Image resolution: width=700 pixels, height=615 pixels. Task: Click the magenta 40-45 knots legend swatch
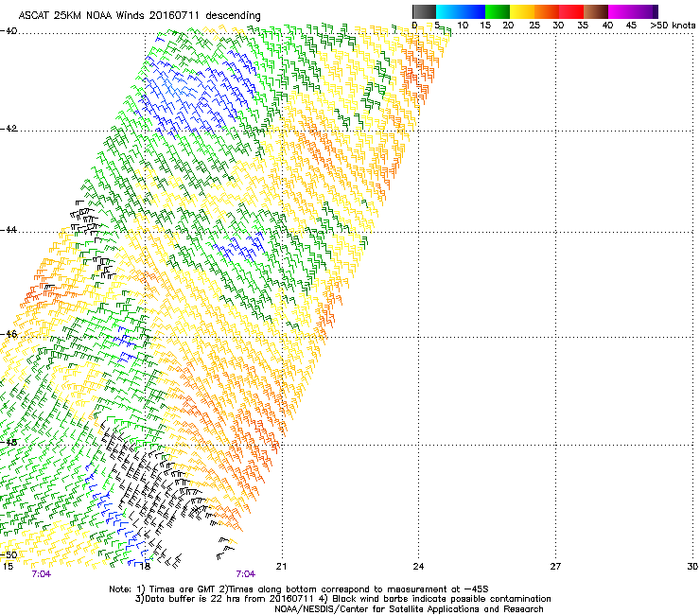click(621, 11)
